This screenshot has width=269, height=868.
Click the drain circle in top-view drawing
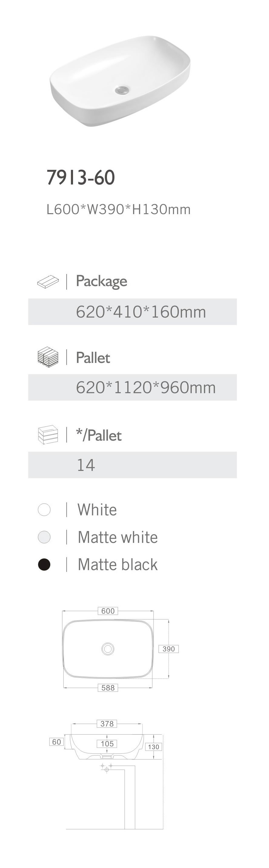[108, 649]
